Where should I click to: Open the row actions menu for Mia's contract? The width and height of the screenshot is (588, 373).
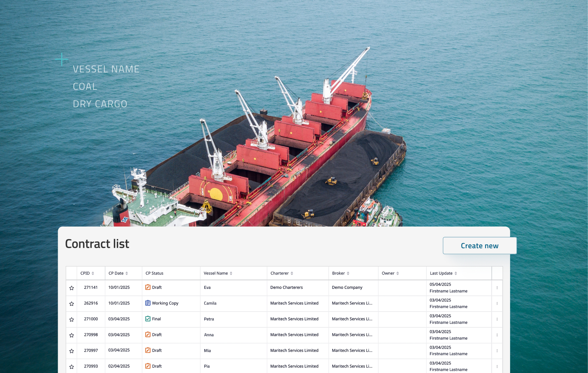click(497, 350)
